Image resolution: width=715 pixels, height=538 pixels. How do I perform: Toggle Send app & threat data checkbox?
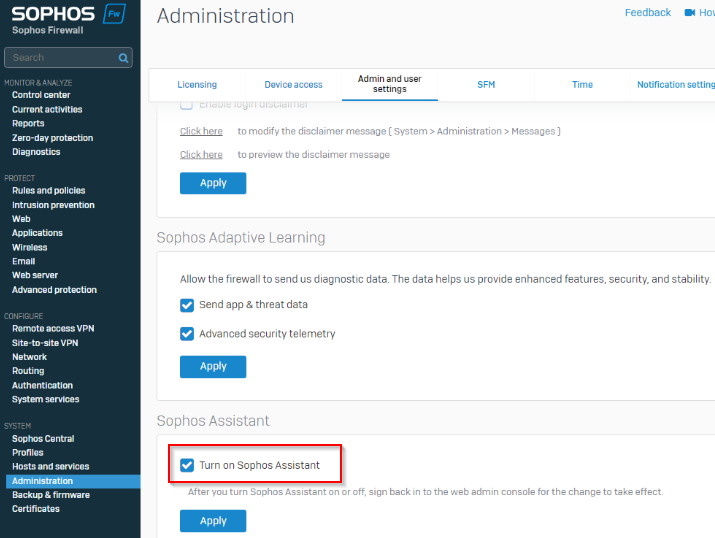187,305
